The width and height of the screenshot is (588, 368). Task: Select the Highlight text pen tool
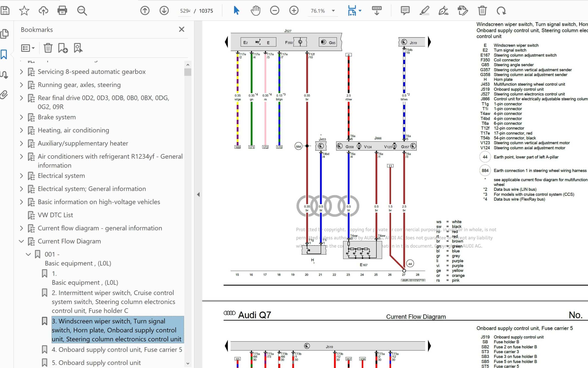(x=424, y=11)
